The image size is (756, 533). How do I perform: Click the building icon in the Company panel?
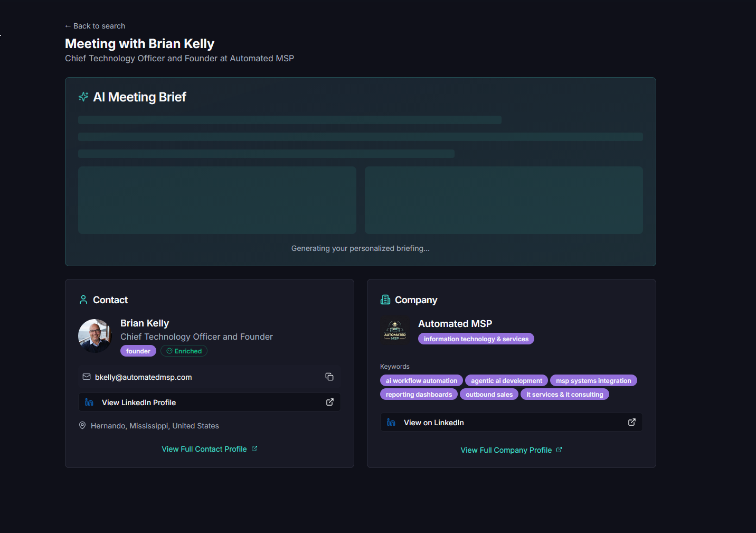(385, 300)
